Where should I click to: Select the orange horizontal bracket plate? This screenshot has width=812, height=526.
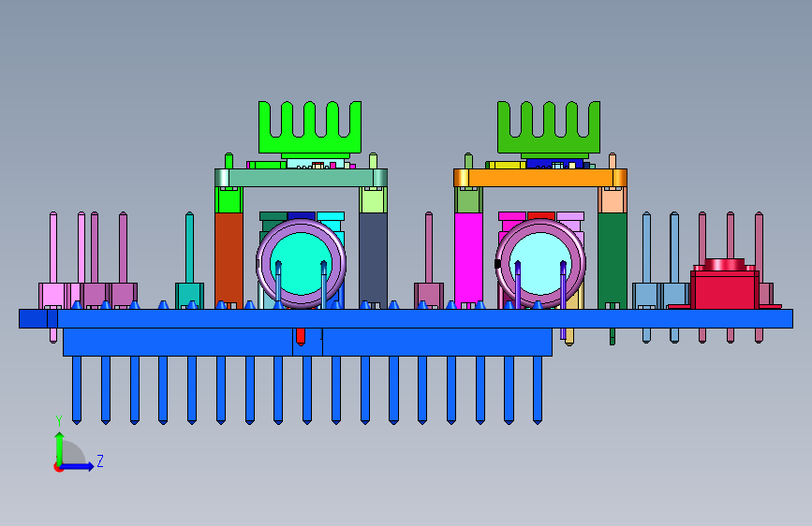click(x=540, y=178)
